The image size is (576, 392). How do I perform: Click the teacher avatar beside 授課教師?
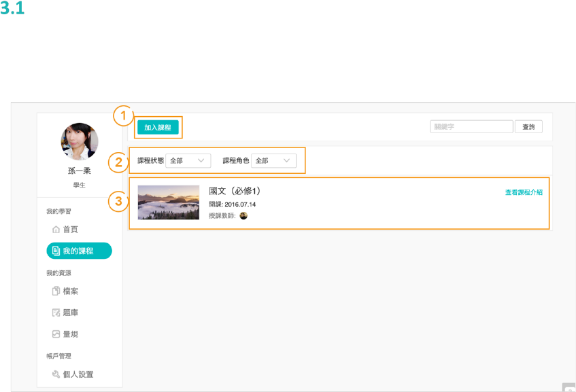coord(243,215)
